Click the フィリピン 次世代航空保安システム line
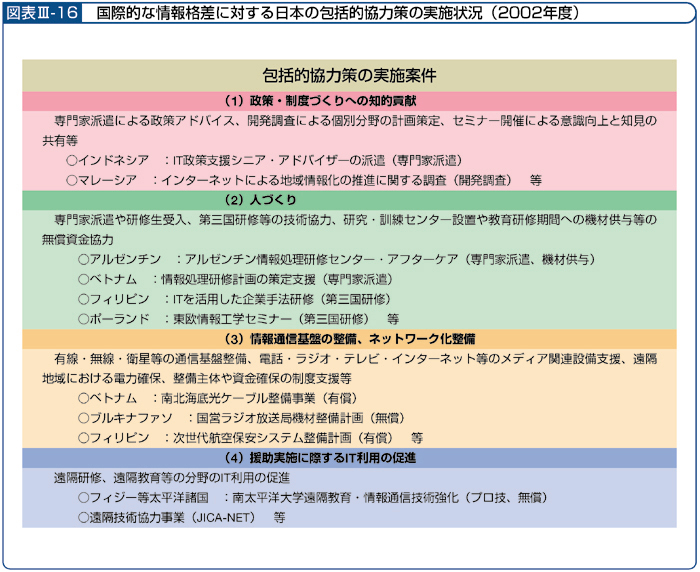 click(250, 438)
